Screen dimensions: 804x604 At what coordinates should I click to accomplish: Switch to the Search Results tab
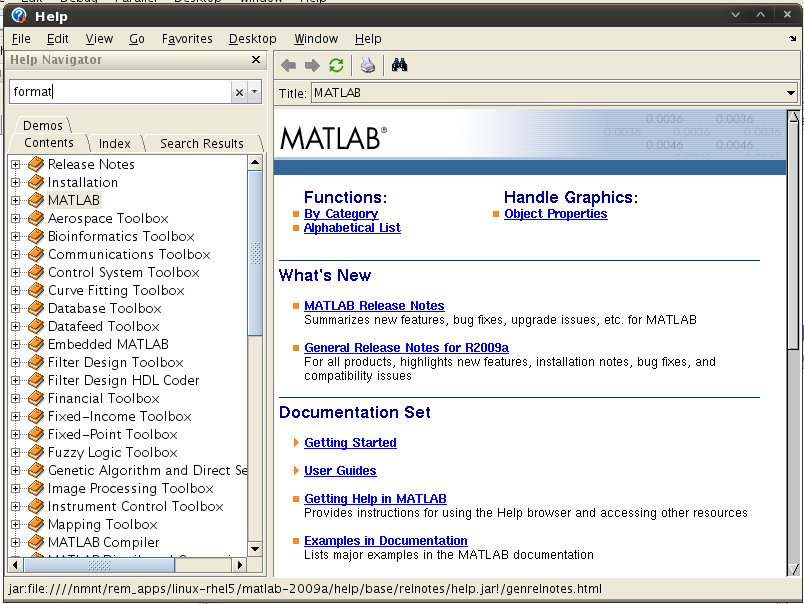click(202, 144)
